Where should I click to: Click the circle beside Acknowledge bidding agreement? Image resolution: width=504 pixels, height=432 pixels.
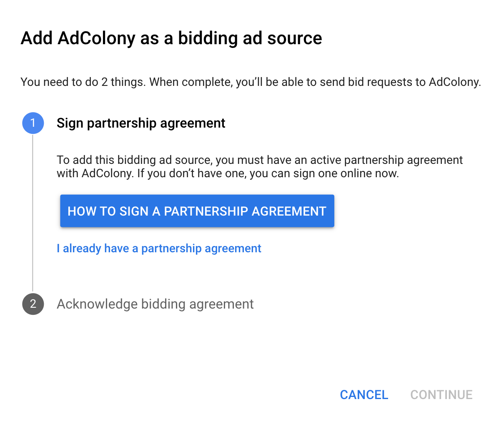[x=33, y=304]
